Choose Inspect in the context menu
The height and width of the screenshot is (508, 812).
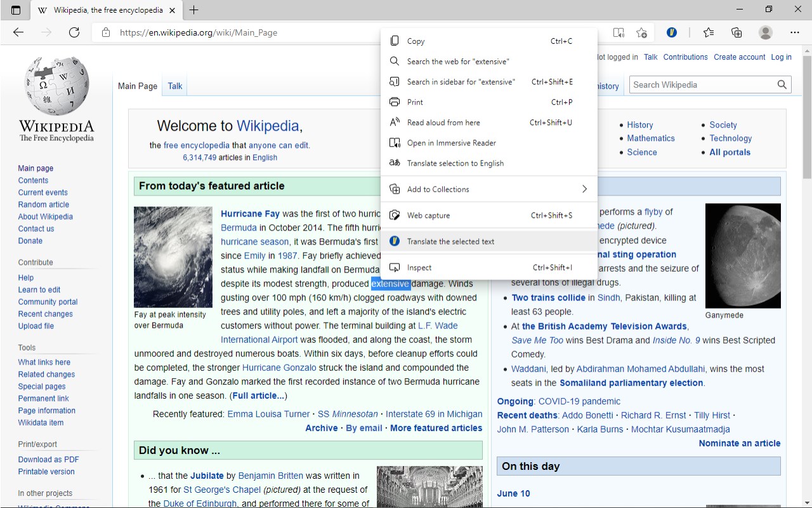(489, 267)
